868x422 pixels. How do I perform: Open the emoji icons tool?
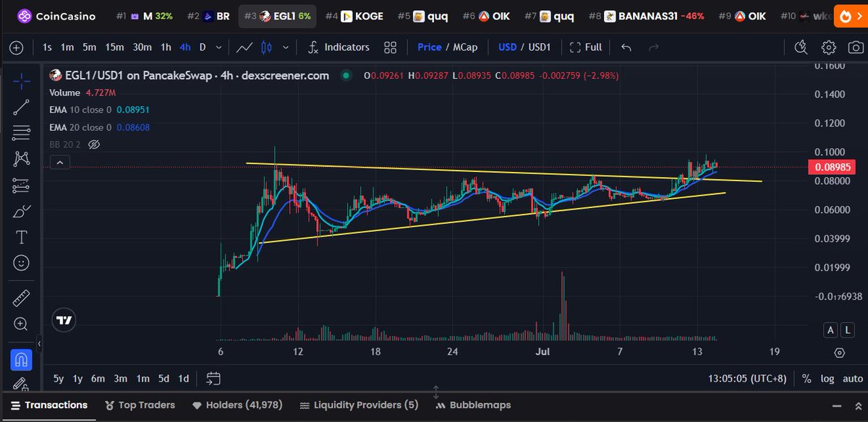pyautogui.click(x=22, y=262)
